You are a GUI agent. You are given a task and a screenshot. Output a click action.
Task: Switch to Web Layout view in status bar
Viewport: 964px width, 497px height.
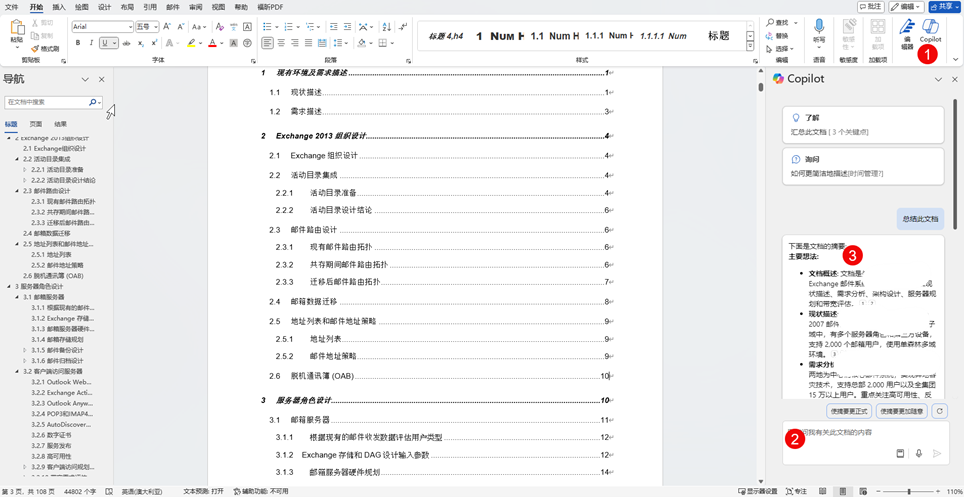[x=861, y=491]
